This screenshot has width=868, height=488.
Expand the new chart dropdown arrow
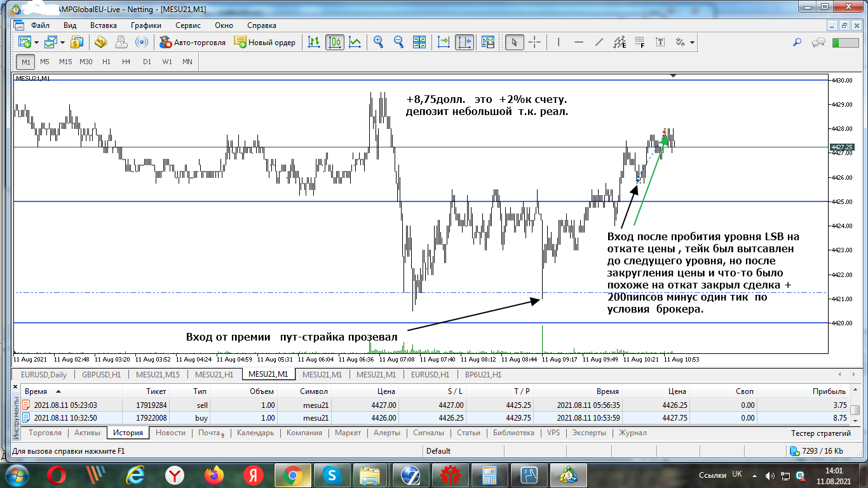click(x=36, y=43)
